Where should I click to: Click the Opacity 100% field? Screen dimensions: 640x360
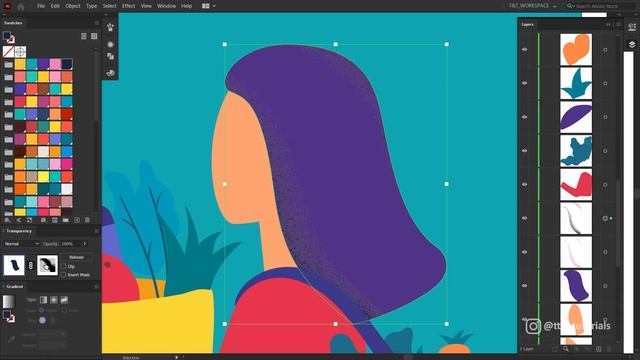point(70,244)
